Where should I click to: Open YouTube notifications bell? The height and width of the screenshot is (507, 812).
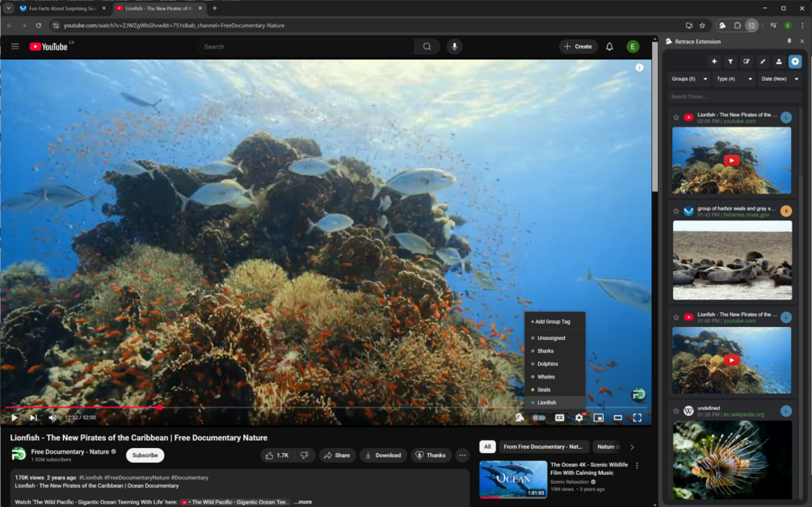click(609, 47)
